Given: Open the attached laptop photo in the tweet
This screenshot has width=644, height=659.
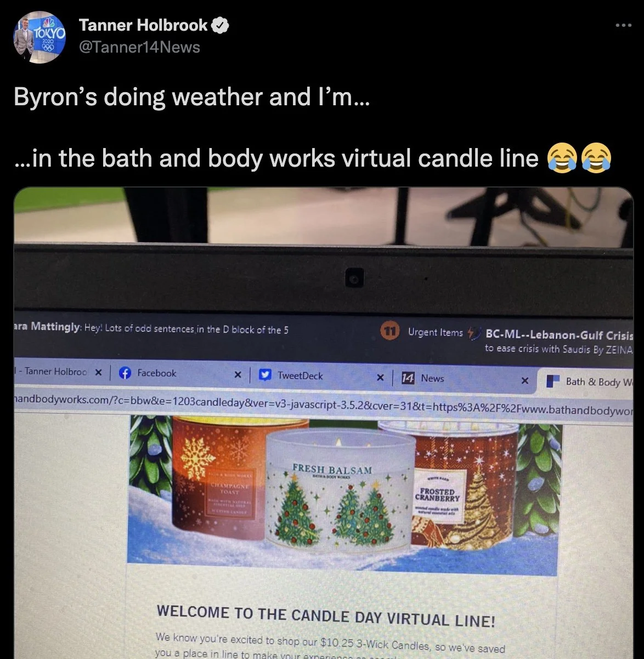Looking at the screenshot, I should pyautogui.click(x=324, y=423).
